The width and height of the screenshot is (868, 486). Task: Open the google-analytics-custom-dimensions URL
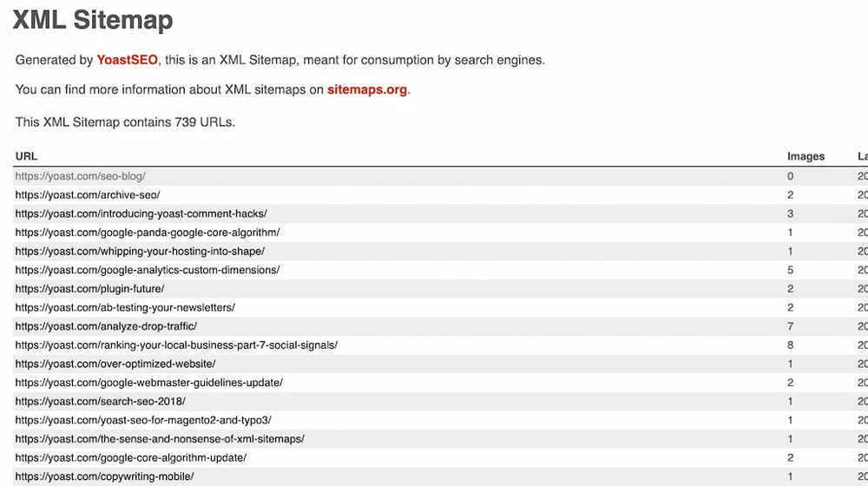tap(148, 270)
